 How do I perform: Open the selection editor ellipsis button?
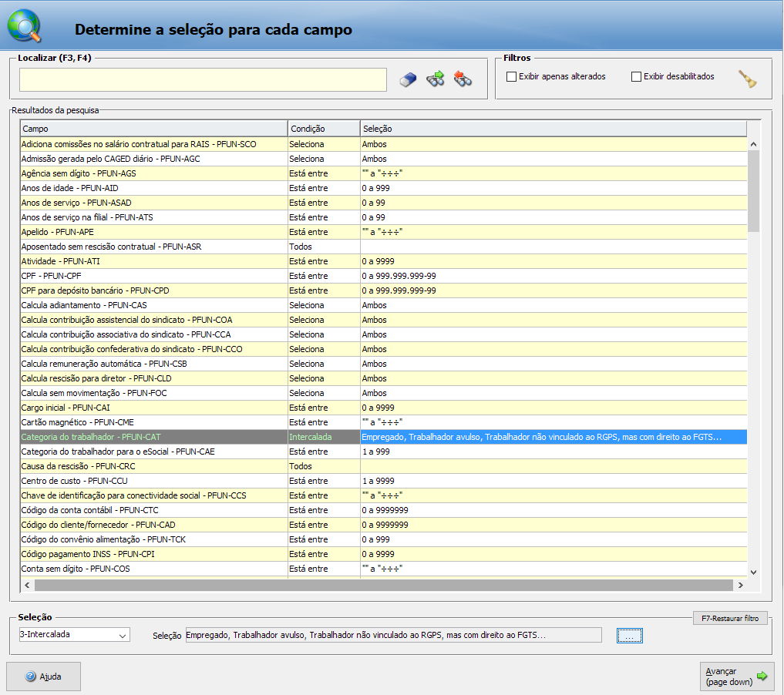[x=629, y=636]
